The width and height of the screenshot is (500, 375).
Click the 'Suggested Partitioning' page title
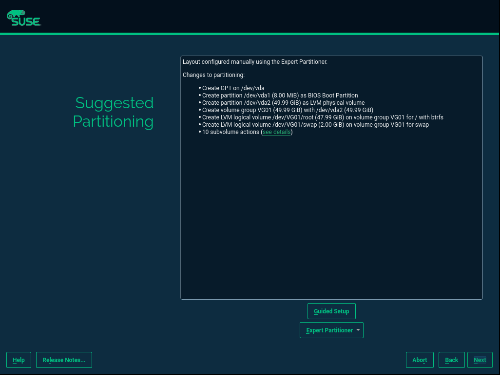click(113, 113)
